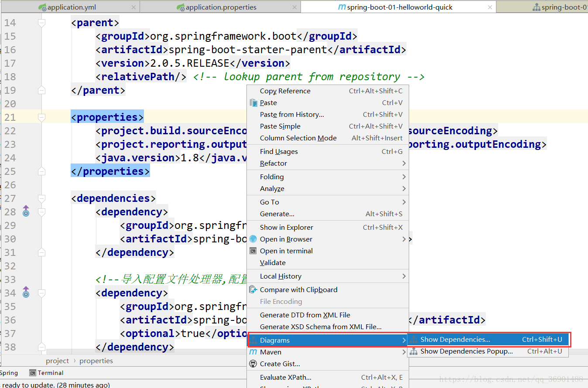Click fold marker at line 19
The height and width of the screenshot is (388, 588).
pyautogui.click(x=41, y=90)
